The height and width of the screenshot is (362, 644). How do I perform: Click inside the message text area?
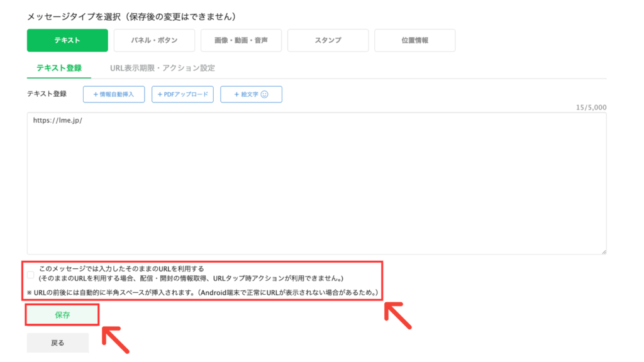pyautogui.click(x=317, y=184)
